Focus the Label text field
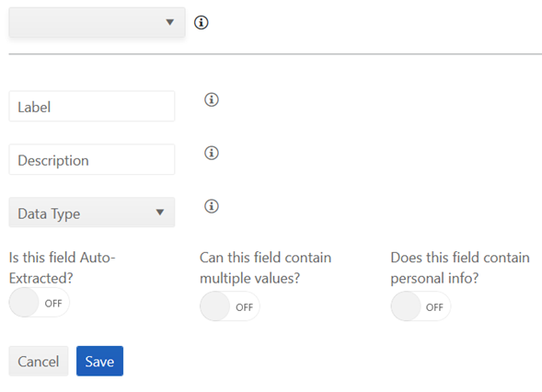This screenshot has height=392, width=542. pos(92,106)
